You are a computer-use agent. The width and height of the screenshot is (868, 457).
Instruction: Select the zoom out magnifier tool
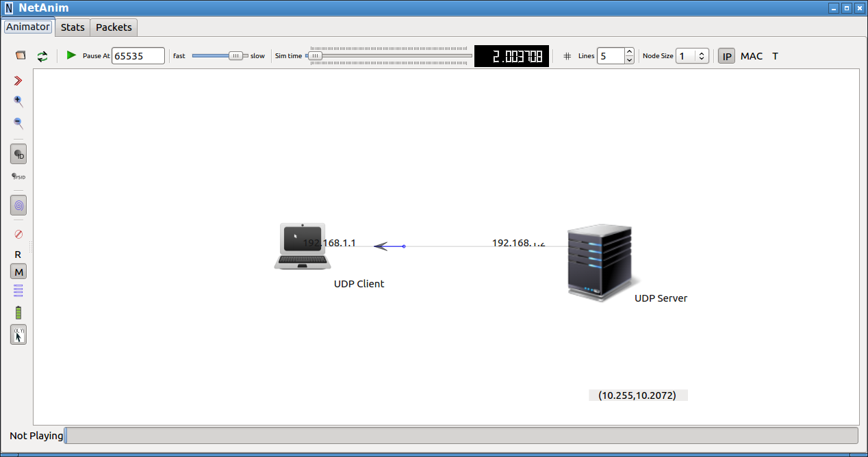(x=18, y=123)
